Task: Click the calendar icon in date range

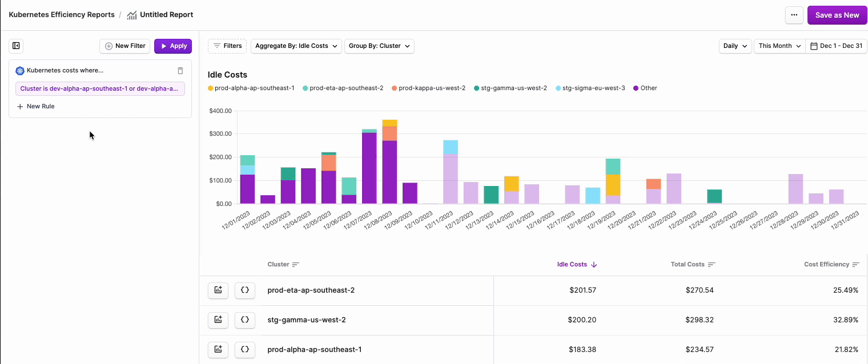Action: coord(814,46)
